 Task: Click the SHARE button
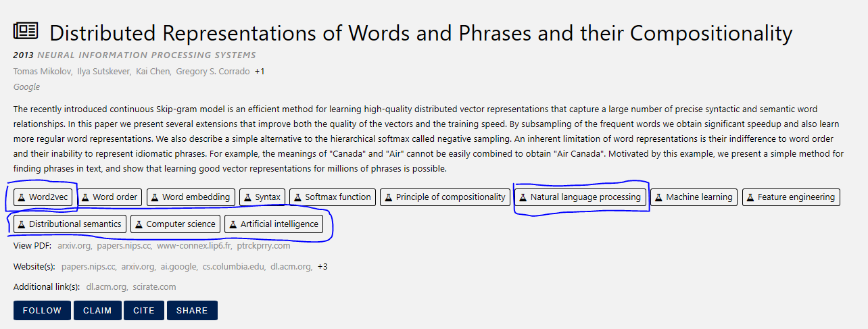pyautogui.click(x=192, y=311)
